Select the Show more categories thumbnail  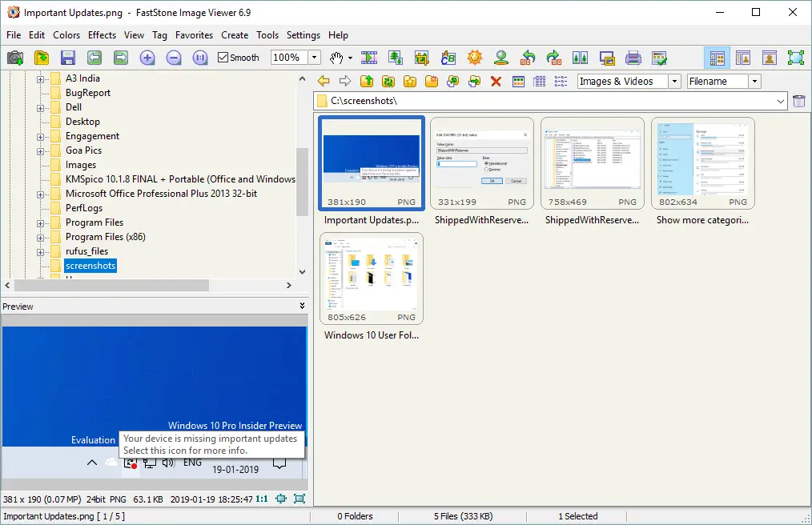tap(703, 163)
